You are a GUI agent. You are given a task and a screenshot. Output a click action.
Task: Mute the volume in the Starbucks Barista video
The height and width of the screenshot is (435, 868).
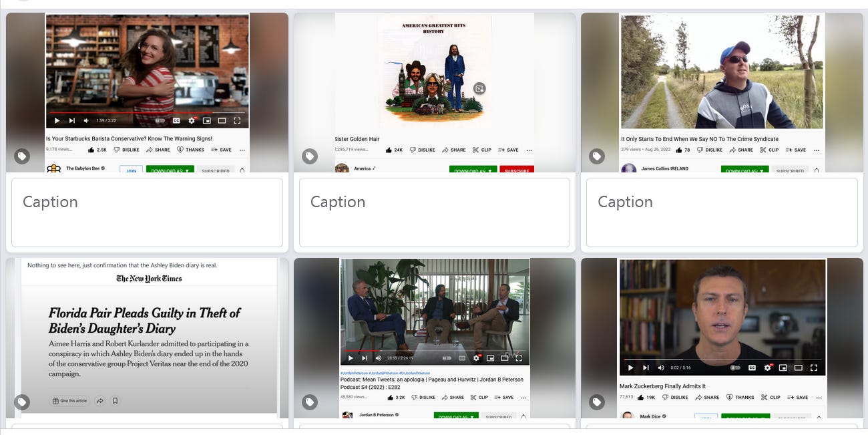87,121
